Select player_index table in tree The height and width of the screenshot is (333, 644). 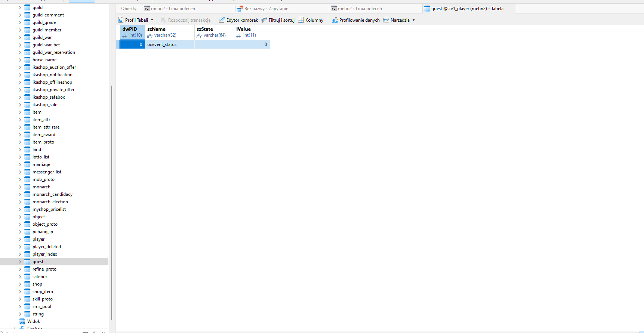coord(45,254)
